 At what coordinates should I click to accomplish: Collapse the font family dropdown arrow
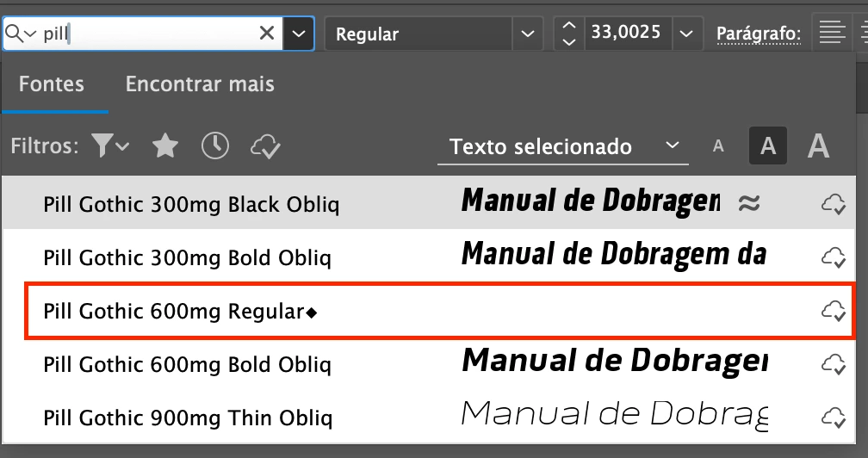[x=299, y=34]
